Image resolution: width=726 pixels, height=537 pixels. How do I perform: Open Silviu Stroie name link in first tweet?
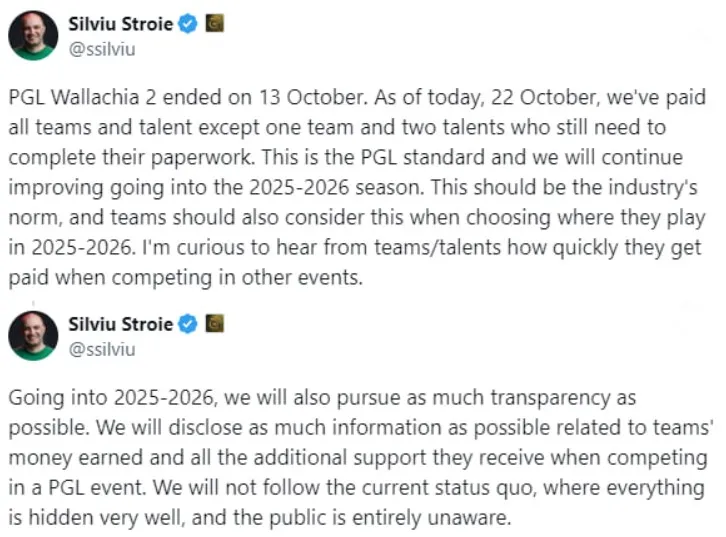point(120,24)
